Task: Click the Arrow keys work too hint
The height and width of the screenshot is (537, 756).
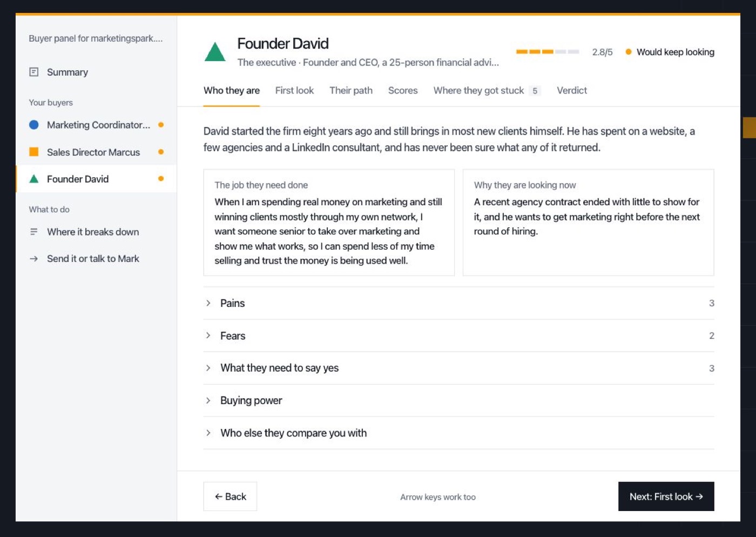Action: point(438,497)
